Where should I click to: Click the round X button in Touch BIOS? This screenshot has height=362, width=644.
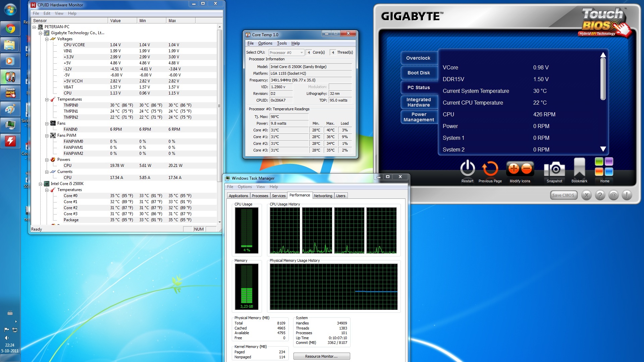(586, 195)
